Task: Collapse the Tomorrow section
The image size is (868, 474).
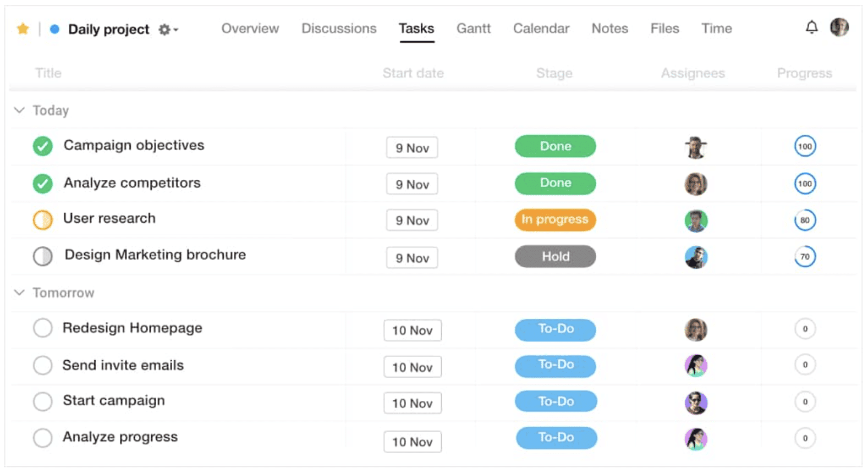Action: [x=19, y=293]
